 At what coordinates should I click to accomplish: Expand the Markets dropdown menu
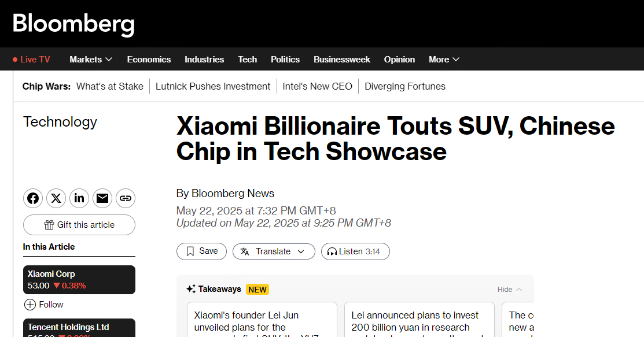pyautogui.click(x=91, y=60)
